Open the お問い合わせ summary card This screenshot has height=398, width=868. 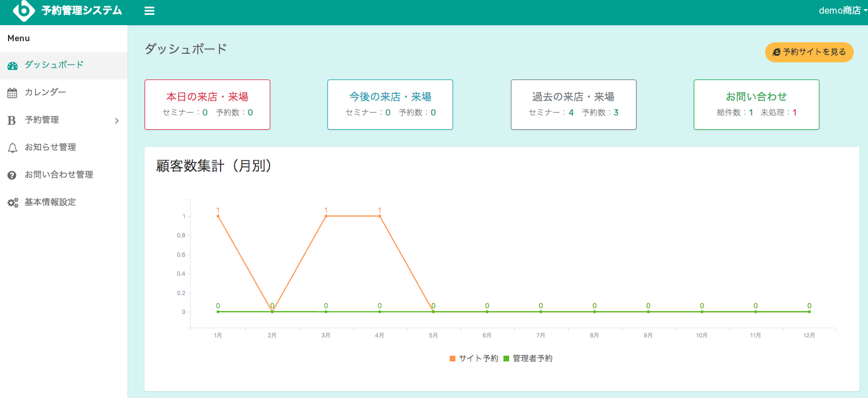coord(757,105)
